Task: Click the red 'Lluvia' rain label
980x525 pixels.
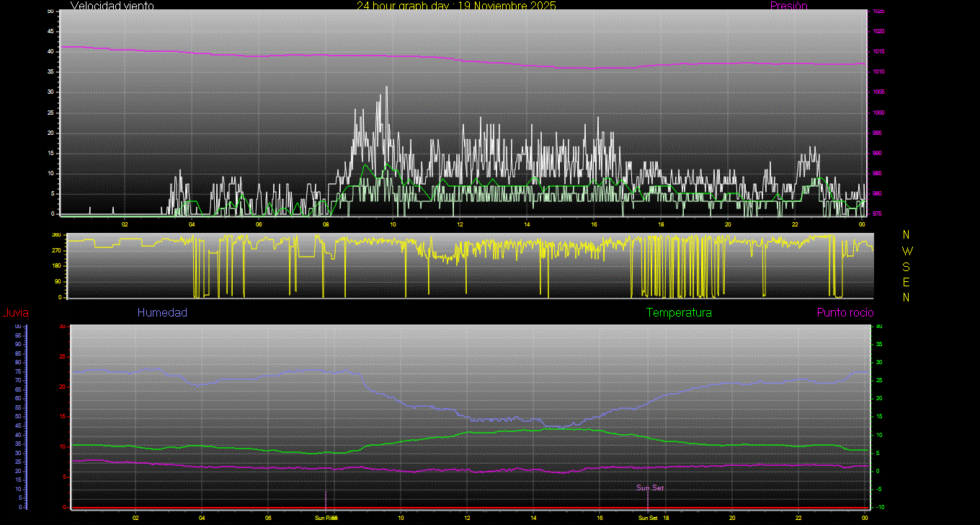Action: (15, 312)
